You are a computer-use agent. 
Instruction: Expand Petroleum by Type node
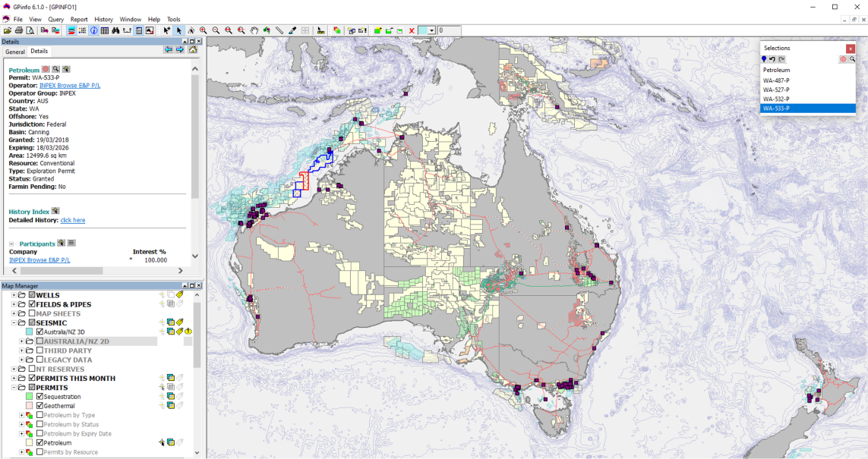[x=21, y=415]
